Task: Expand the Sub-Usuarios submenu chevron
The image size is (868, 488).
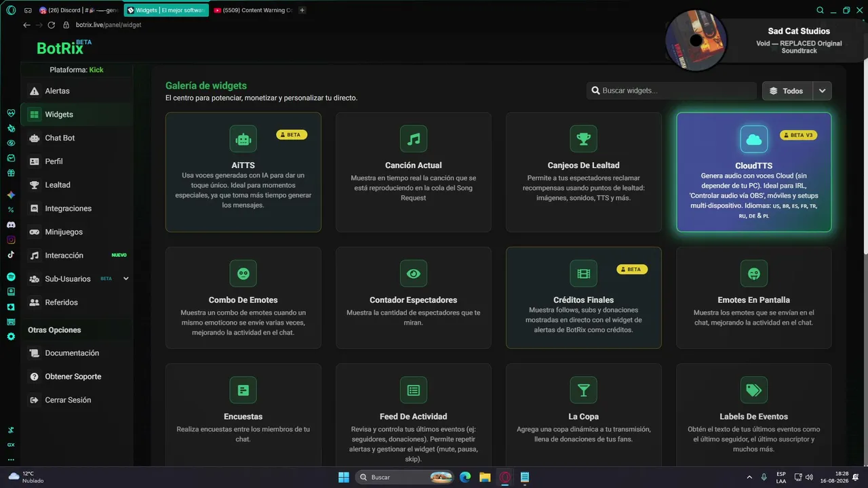Action: 125,279
